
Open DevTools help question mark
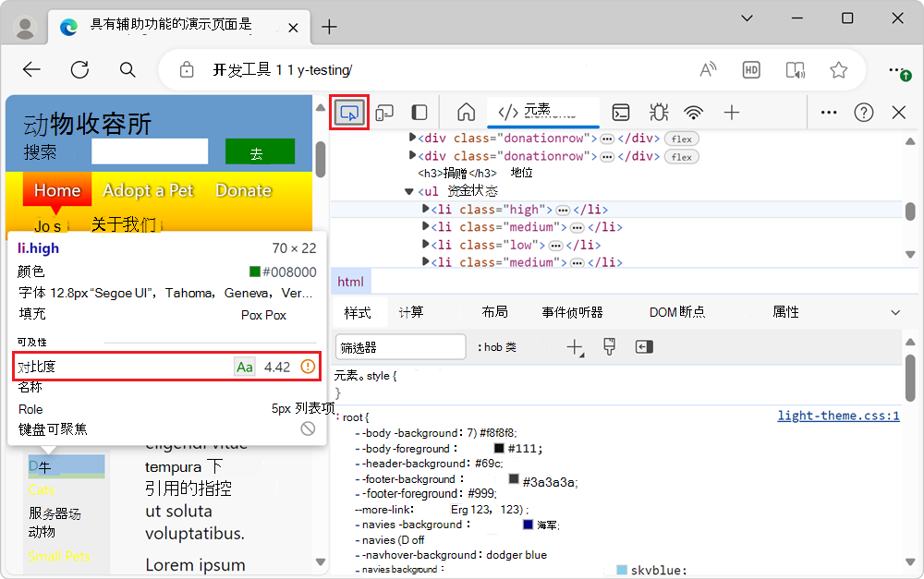tap(863, 112)
